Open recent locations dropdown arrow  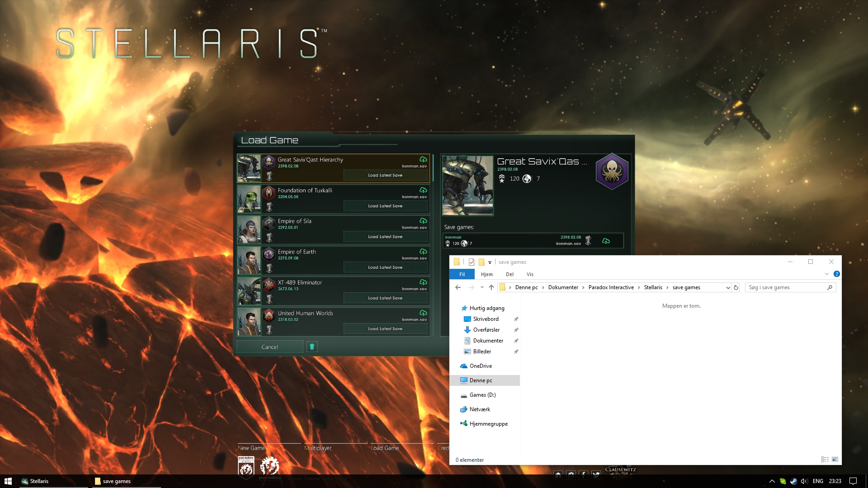pos(482,287)
